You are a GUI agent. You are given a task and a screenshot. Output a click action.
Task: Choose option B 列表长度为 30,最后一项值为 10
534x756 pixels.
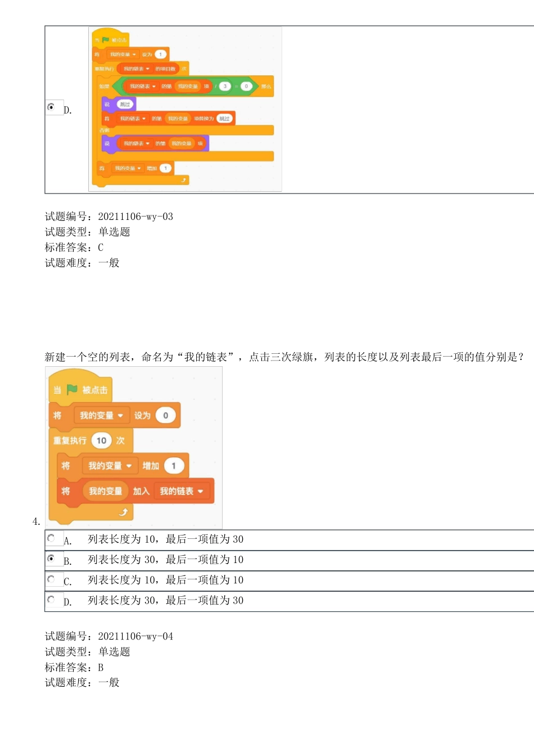point(51,559)
